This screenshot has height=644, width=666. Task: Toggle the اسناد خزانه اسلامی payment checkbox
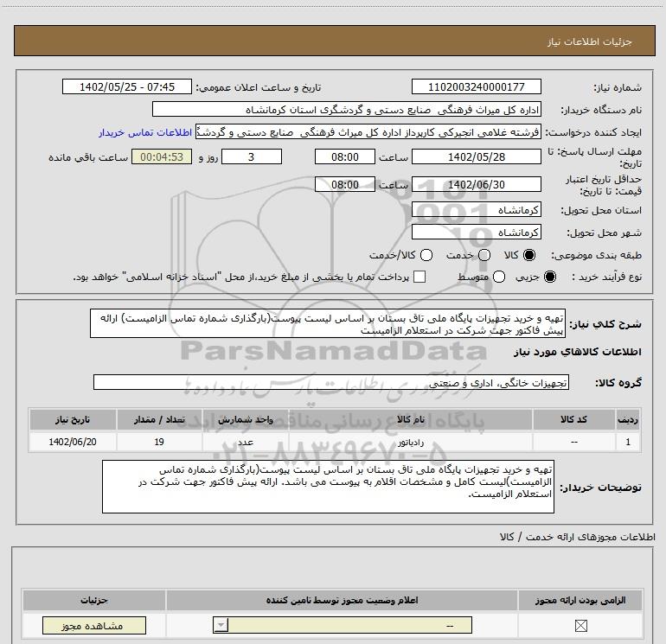[x=419, y=277]
